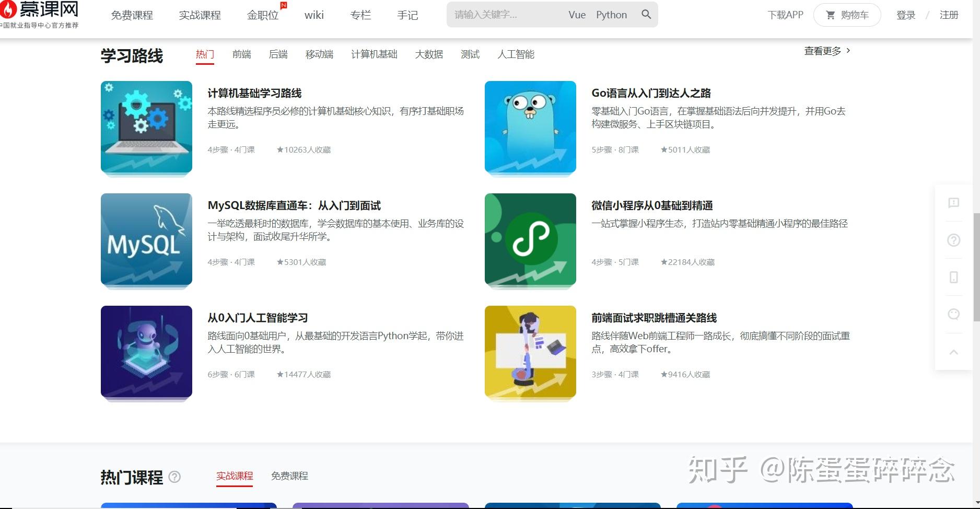Click the 4步骤 · 5门课 text
980x509 pixels.
coord(615,262)
